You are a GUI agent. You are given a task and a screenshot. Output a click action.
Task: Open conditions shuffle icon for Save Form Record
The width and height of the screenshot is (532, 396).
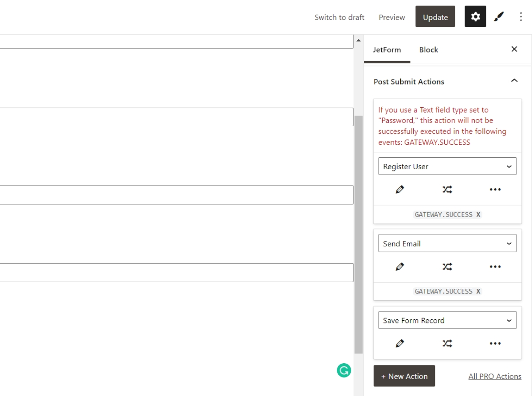447,343
